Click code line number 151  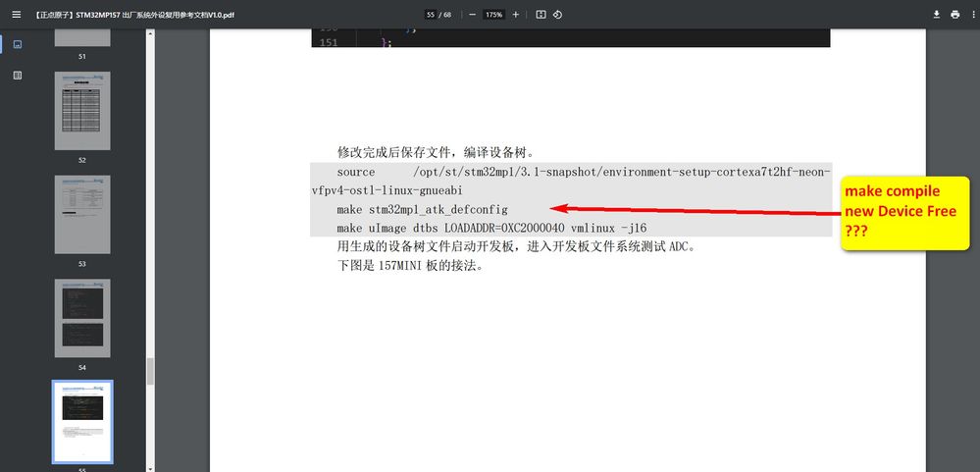pyautogui.click(x=328, y=42)
